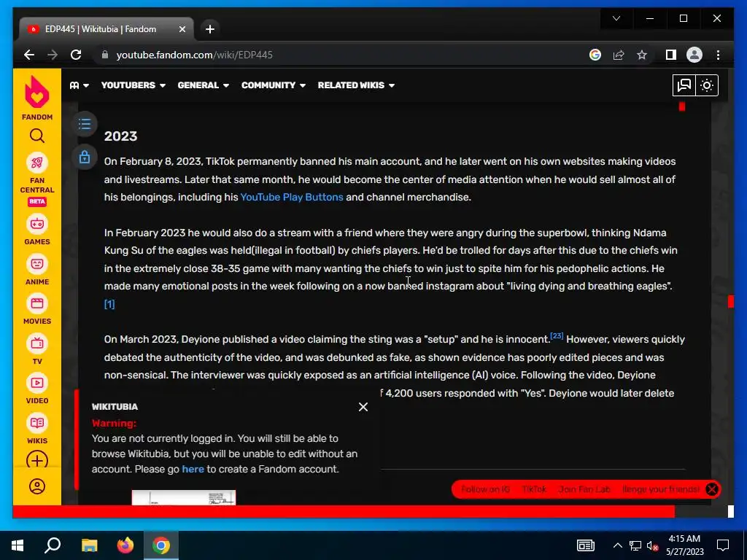
Task: Go to Video in the Fandom sidebar
Action: coord(37,389)
